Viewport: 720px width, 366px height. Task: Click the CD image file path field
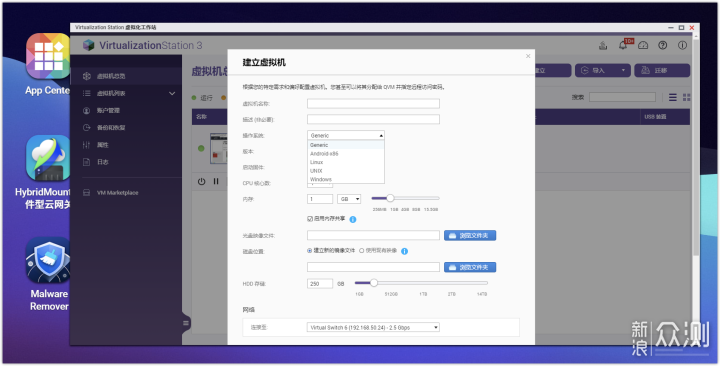(373, 236)
